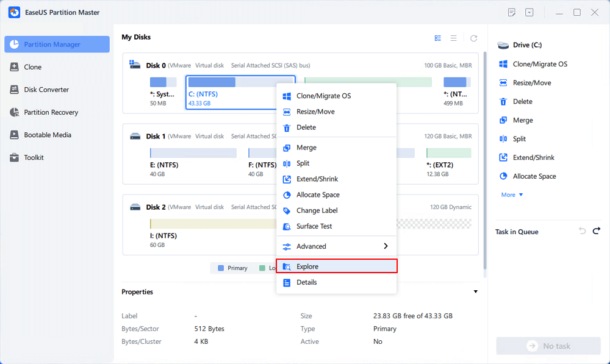
Task: Open Bootable Media in the sidebar
Action: [48, 135]
